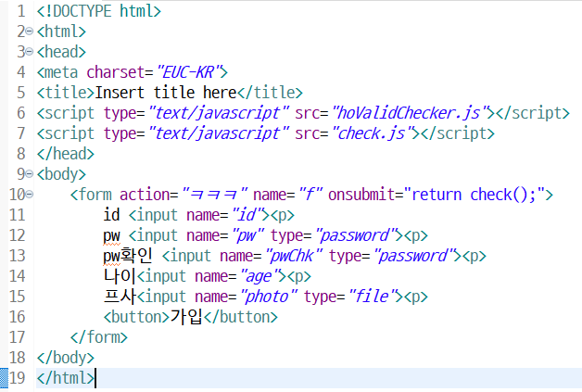The width and height of the screenshot is (582, 392).
Task: Click the DOCTYPE html declaration on line 1
Action: click(x=99, y=11)
